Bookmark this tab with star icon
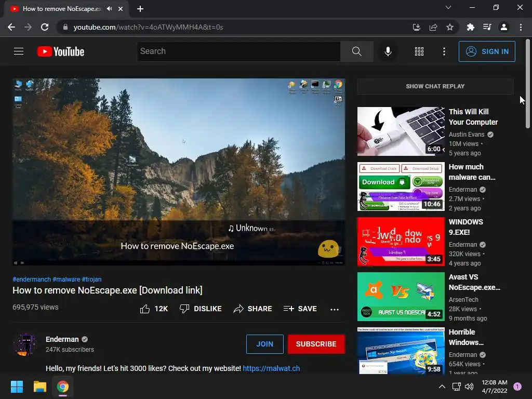 450,27
